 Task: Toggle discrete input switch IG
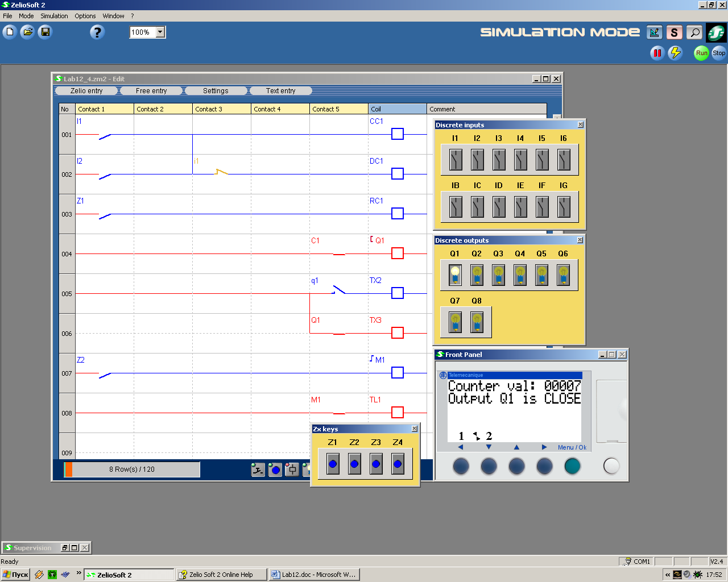564,207
